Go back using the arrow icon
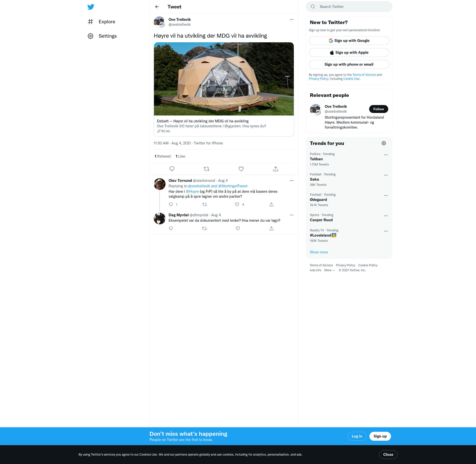This screenshot has width=476, height=464. pyautogui.click(x=157, y=7)
